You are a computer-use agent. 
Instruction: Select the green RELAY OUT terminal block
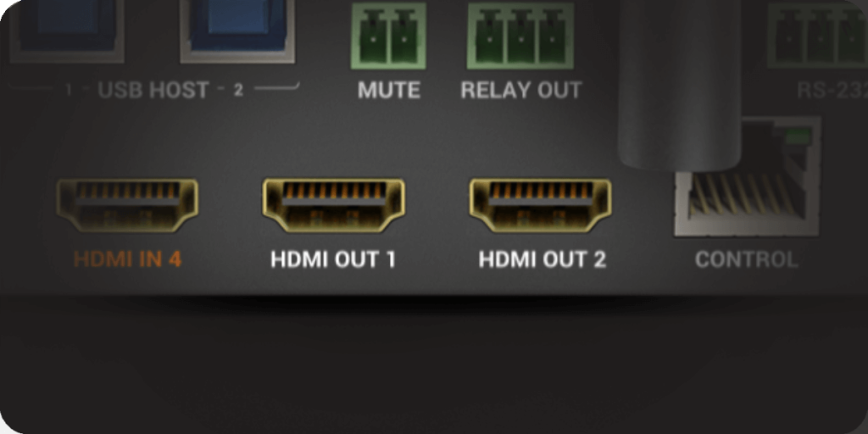(520, 36)
